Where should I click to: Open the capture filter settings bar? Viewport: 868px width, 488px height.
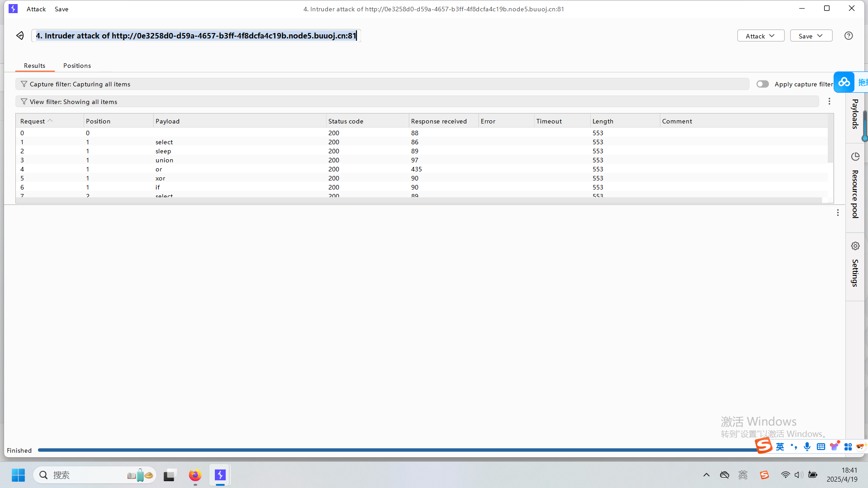pos(382,84)
